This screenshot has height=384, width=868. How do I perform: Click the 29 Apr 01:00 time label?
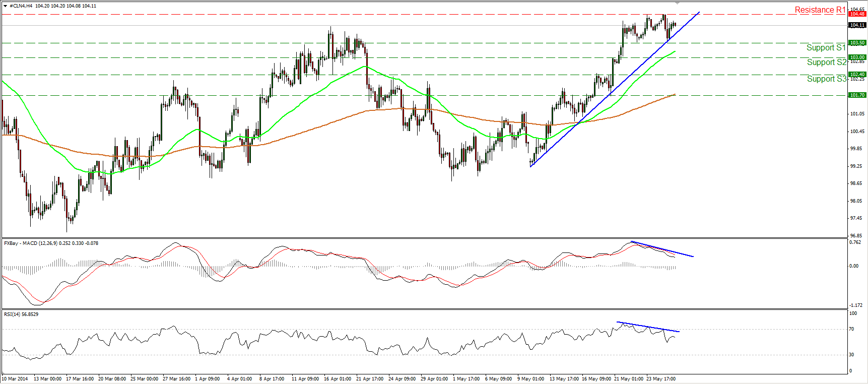tap(434, 379)
